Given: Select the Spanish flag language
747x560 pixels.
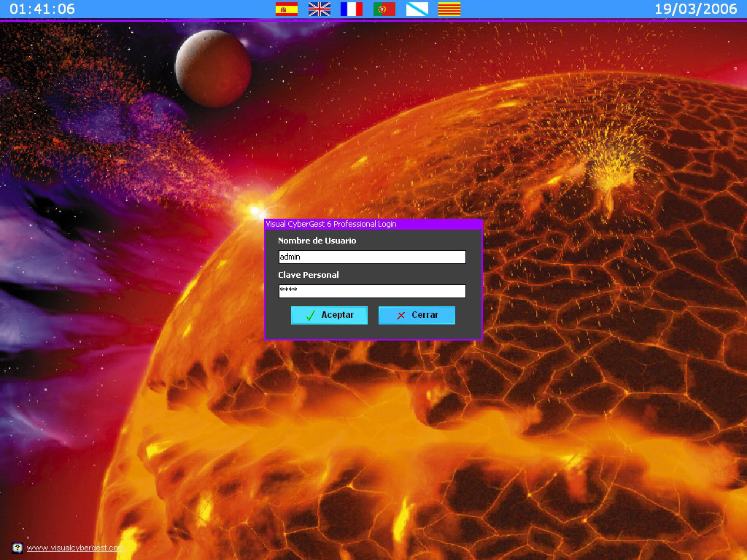Looking at the screenshot, I should [x=286, y=9].
